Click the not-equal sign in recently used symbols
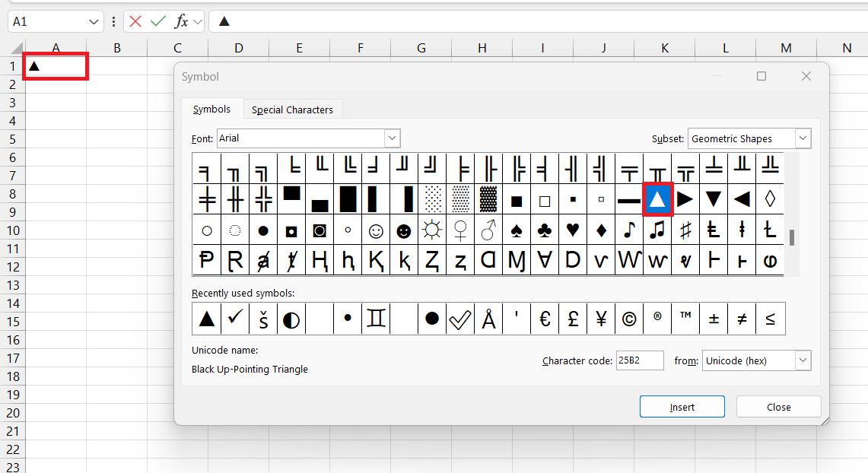This screenshot has height=473, width=868. 742,318
